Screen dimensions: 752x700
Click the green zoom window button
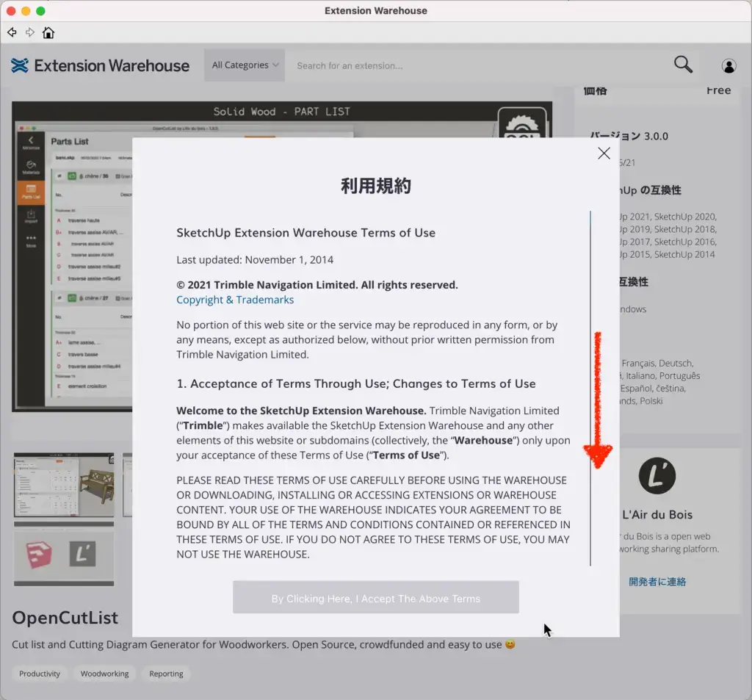point(41,11)
